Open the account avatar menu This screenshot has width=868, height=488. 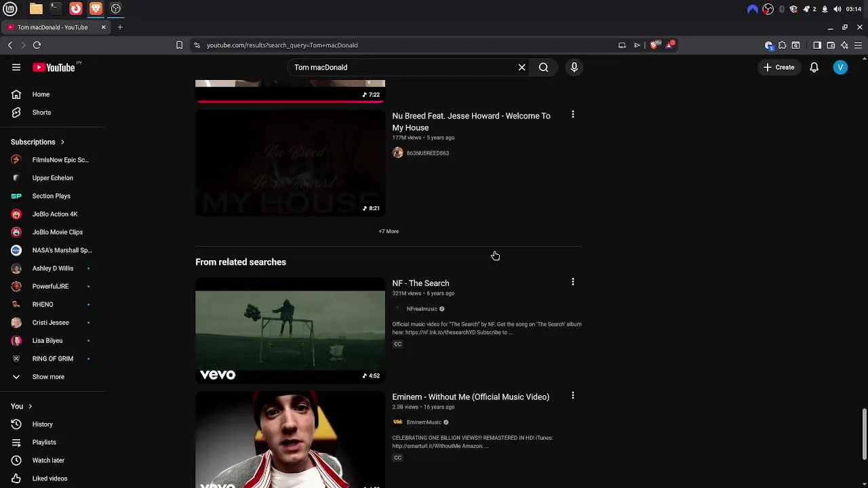(x=840, y=67)
